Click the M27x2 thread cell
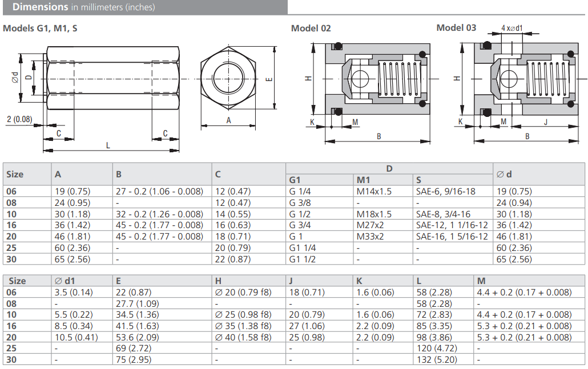This screenshot has height=369, width=588. pyautogui.click(x=371, y=225)
